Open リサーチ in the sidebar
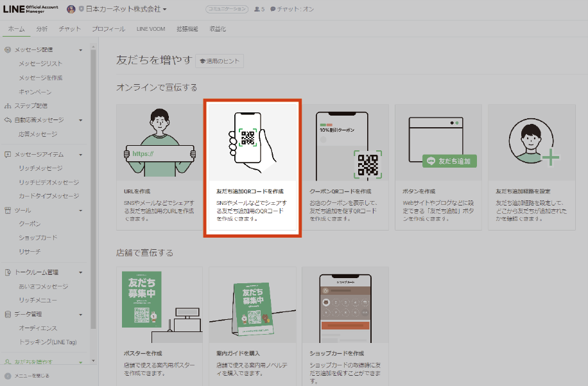Viewport: 588px width, 386px height. click(30, 251)
